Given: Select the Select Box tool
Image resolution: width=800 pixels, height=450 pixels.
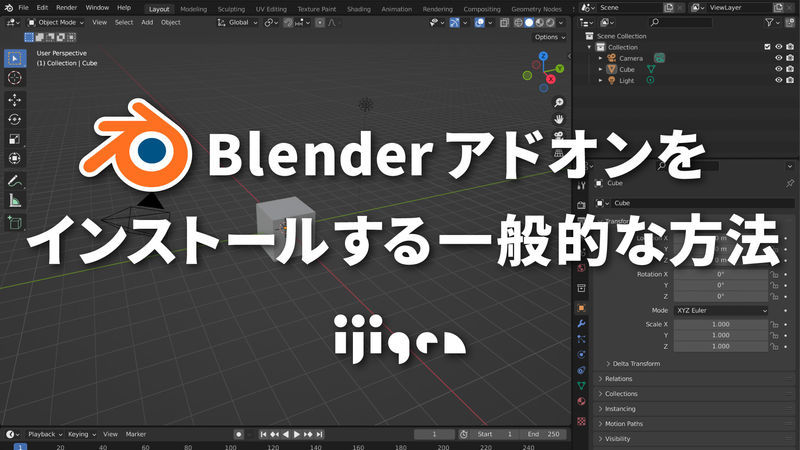Looking at the screenshot, I should point(15,58).
